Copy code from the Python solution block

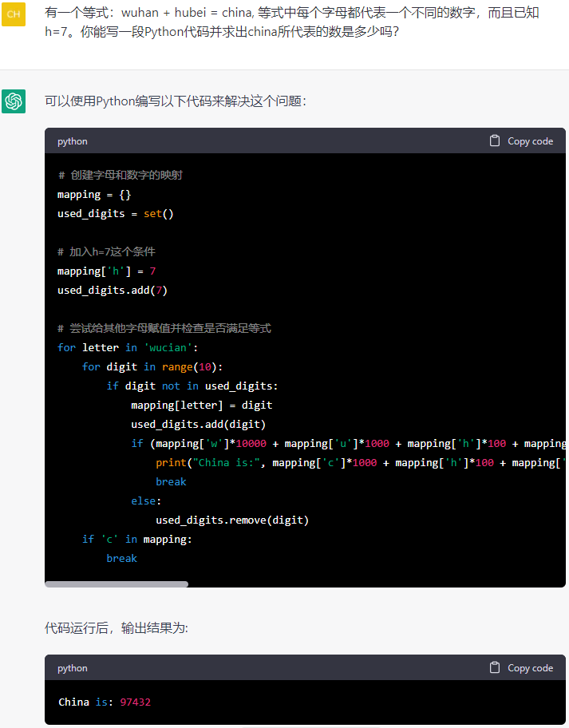click(530, 141)
